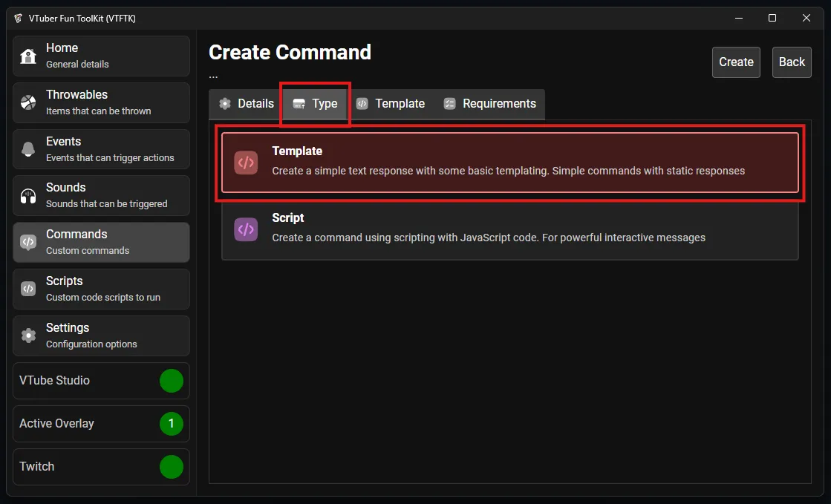The width and height of the screenshot is (831, 504).
Task: Click the Events bell icon
Action: 28,149
